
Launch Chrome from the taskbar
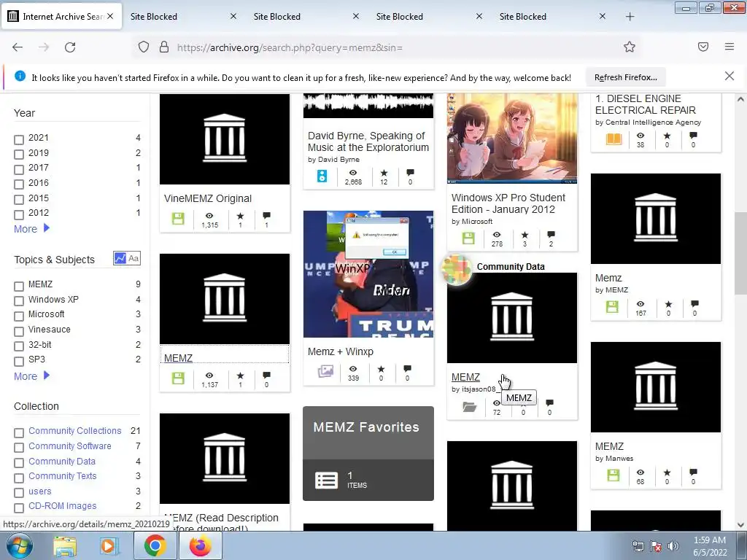click(155, 545)
